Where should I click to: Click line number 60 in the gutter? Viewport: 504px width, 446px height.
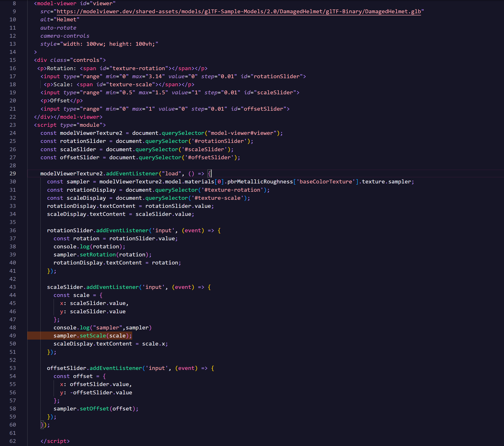[x=13, y=425]
